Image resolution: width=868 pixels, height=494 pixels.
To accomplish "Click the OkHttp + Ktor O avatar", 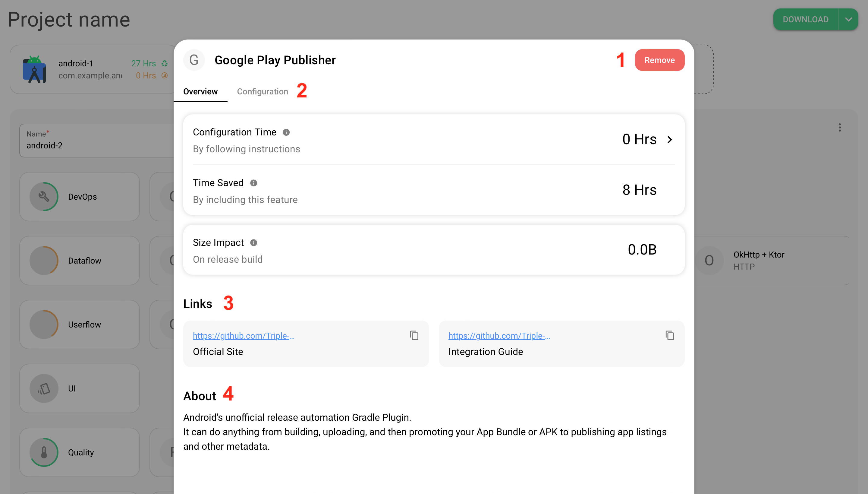I will click(709, 261).
